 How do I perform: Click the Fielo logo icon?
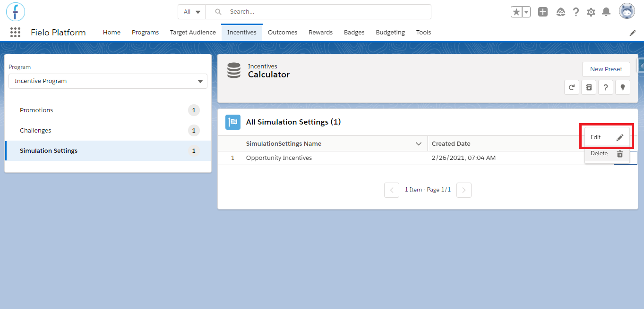[x=16, y=11]
